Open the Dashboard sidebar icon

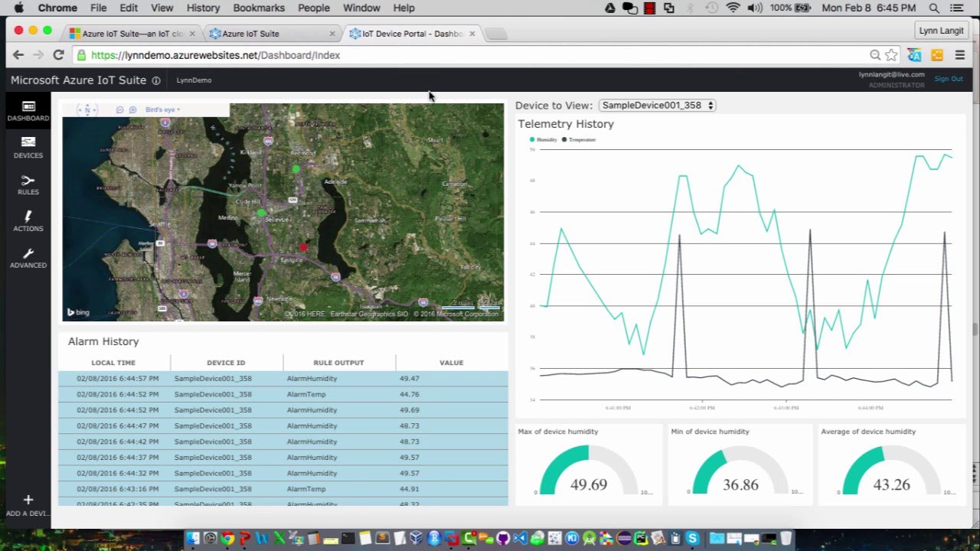coord(28,111)
